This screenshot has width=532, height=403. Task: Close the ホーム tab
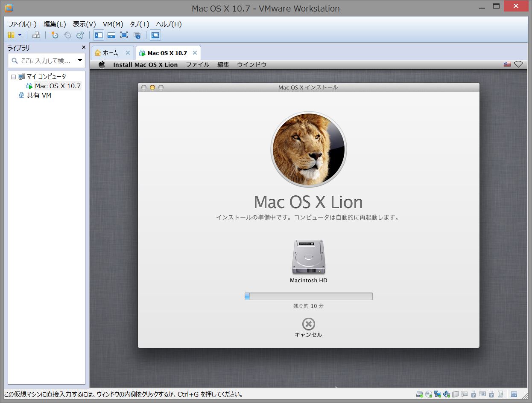tap(128, 53)
